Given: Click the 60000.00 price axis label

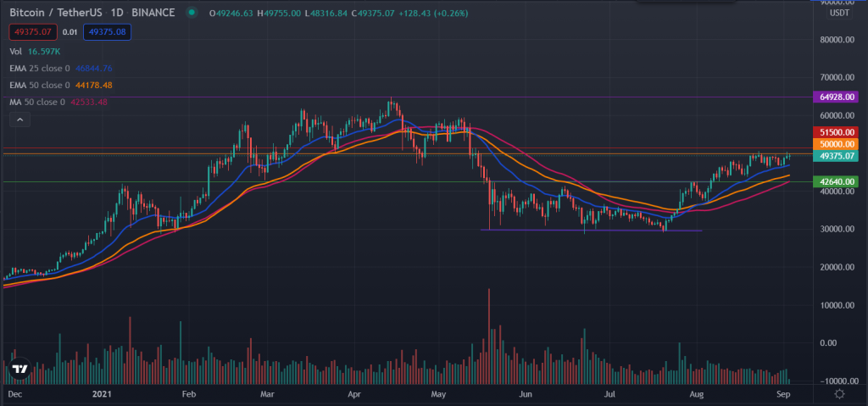Looking at the screenshot, I should [837, 116].
